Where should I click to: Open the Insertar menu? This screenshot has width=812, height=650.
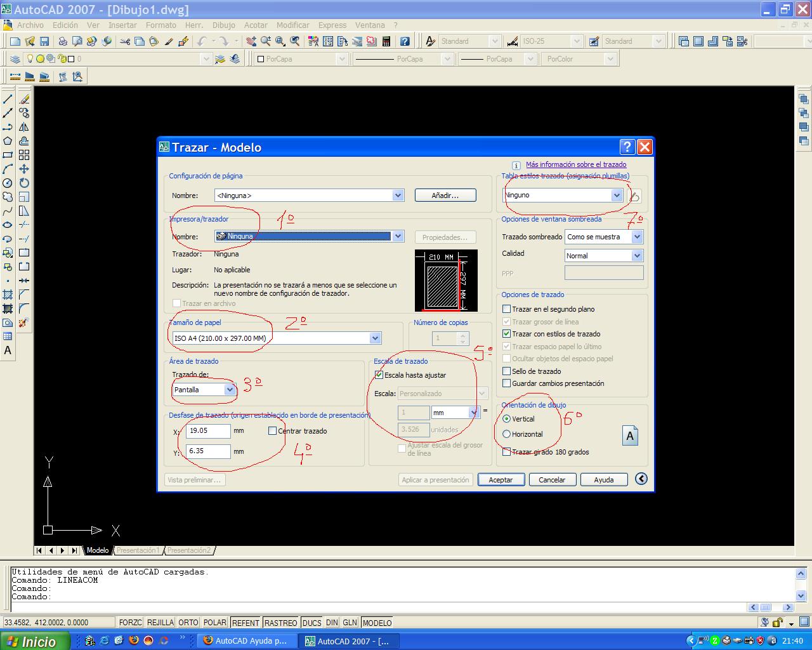[x=122, y=25]
